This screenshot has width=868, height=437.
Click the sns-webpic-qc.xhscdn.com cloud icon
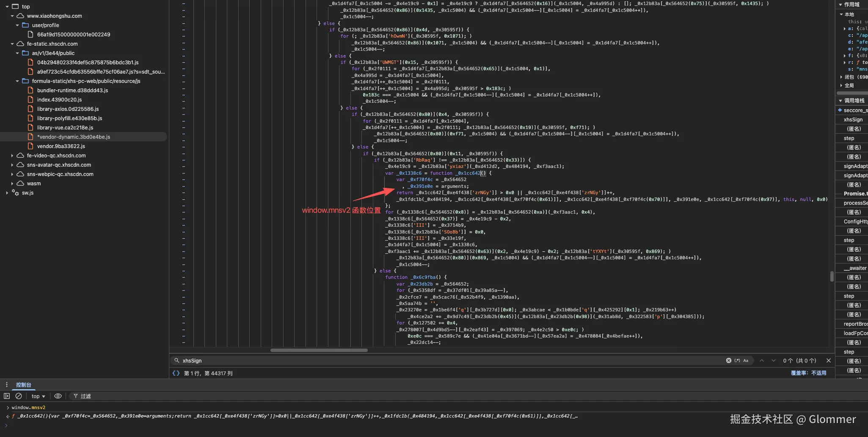point(20,174)
